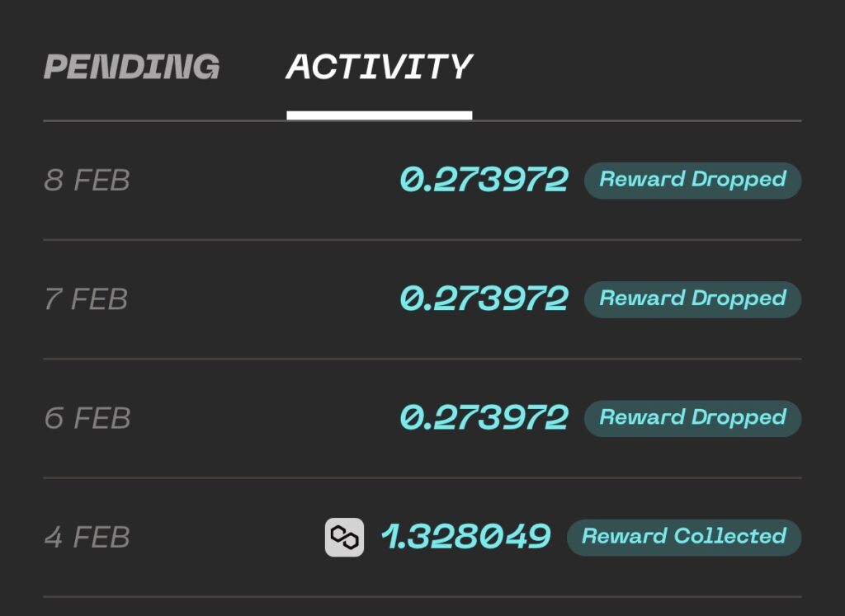Image resolution: width=845 pixels, height=616 pixels.
Task: Click the 8 FEB Reward Dropped badge
Action: (x=692, y=180)
